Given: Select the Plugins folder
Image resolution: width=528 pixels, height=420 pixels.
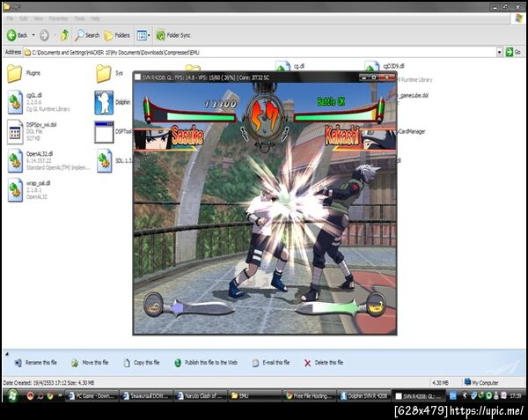Looking at the screenshot, I should click(14, 73).
